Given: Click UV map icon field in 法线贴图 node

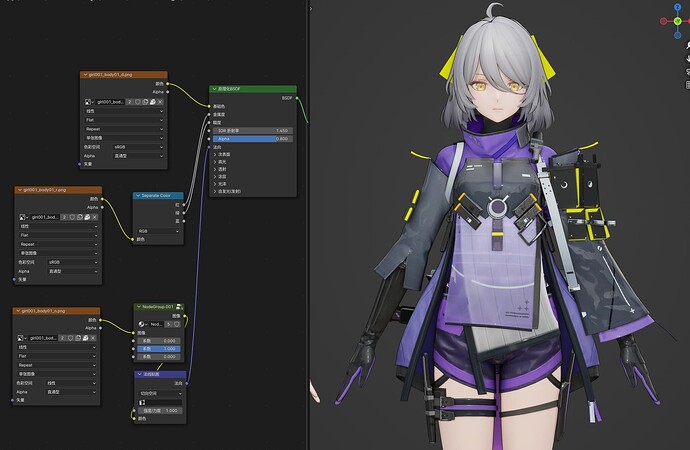Looking at the screenshot, I should coord(160,402).
